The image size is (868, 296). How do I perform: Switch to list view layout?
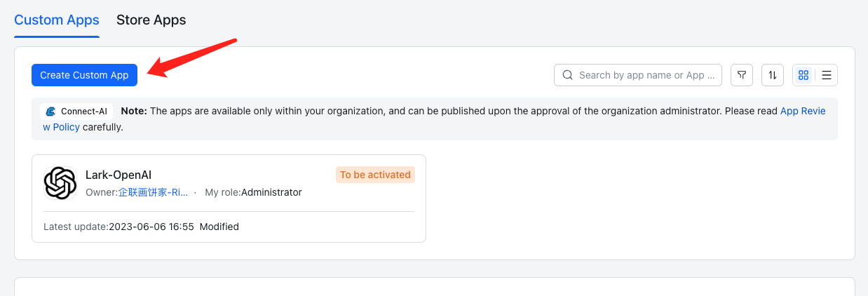coord(827,75)
